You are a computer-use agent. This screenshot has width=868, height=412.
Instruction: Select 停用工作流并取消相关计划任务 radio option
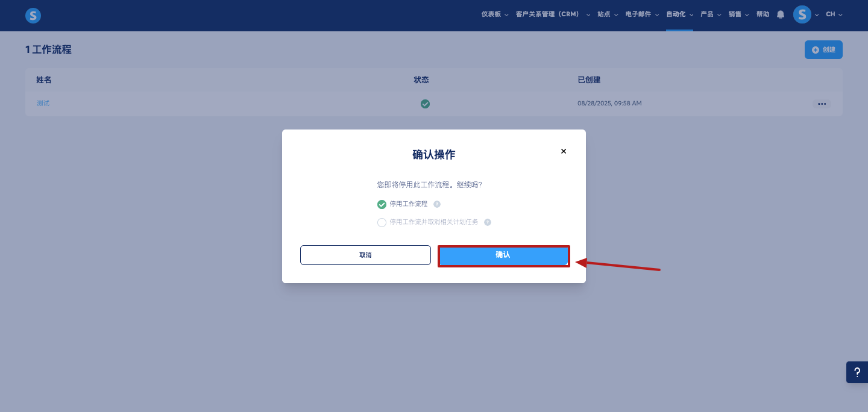(x=382, y=222)
